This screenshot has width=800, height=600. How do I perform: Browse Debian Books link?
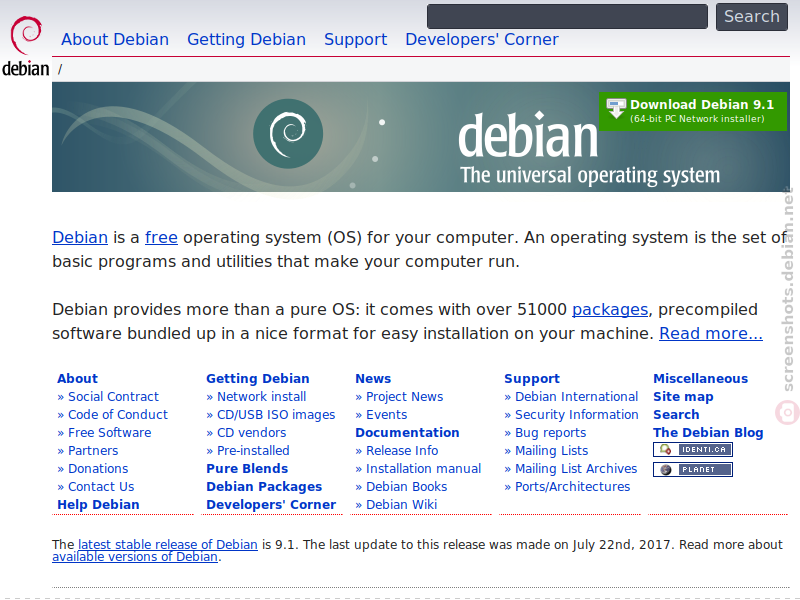(x=407, y=487)
